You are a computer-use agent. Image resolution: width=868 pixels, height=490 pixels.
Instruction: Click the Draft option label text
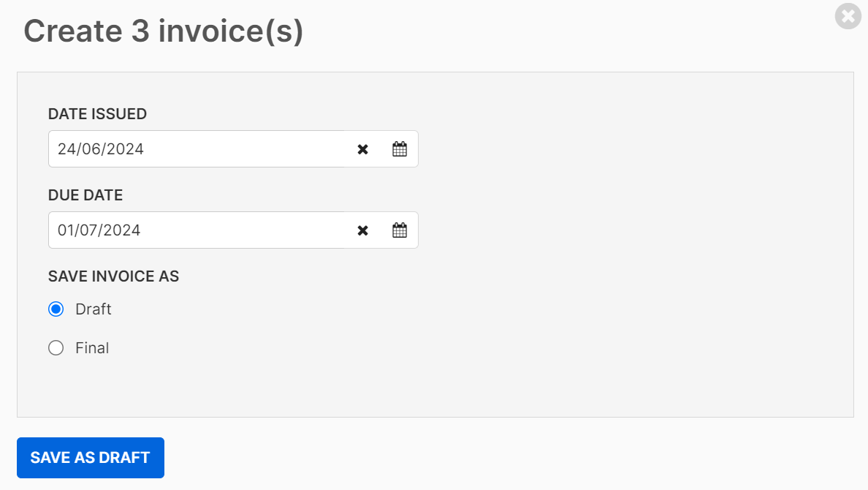coord(93,309)
